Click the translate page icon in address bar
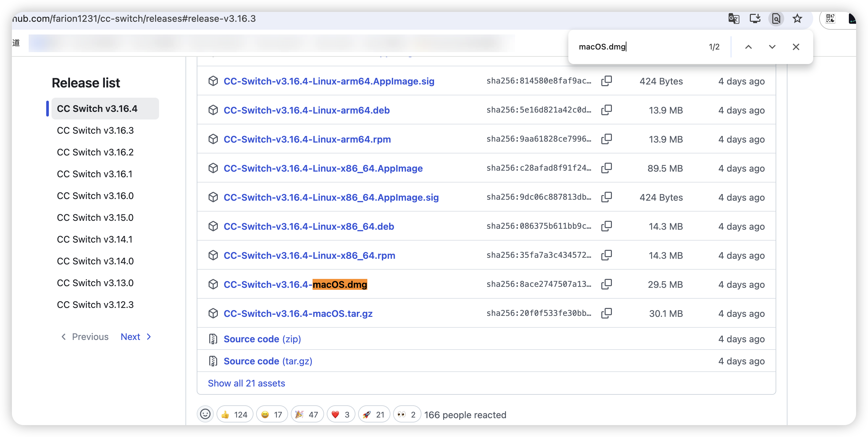The width and height of the screenshot is (868, 437). click(x=734, y=18)
